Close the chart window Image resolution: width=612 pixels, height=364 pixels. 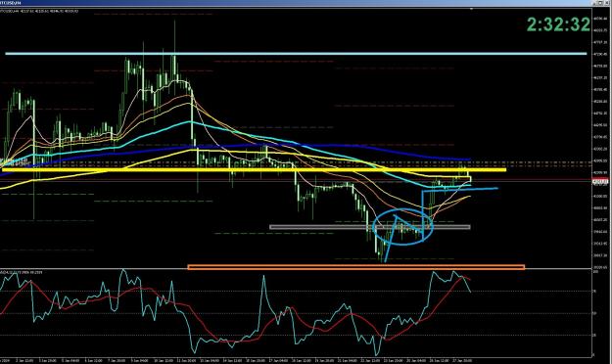coord(606,3)
